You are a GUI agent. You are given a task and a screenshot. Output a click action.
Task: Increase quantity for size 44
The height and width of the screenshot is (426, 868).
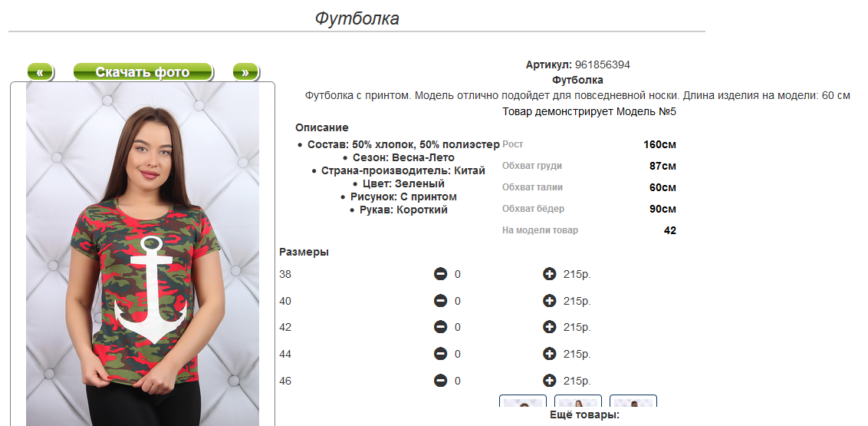tap(549, 353)
